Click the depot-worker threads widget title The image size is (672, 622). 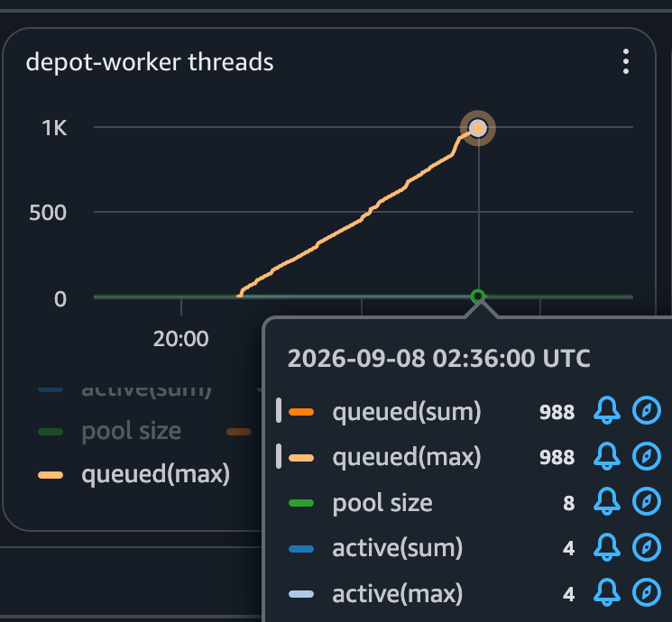tap(150, 61)
